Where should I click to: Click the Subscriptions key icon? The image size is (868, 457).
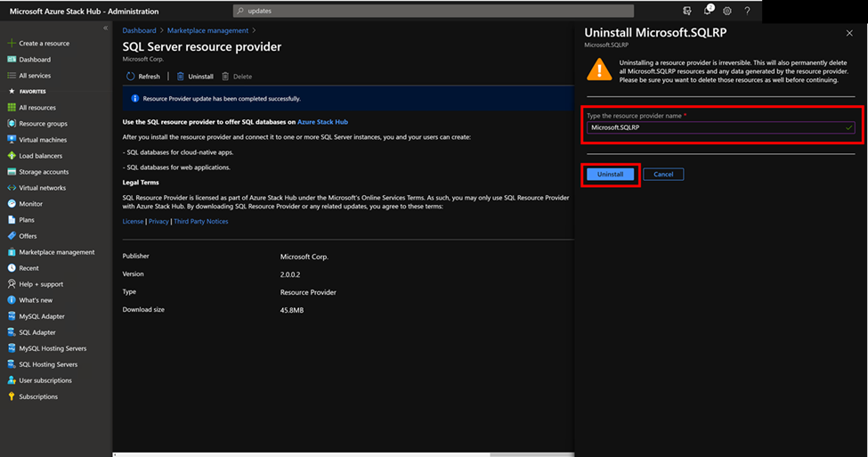(11, 396)
